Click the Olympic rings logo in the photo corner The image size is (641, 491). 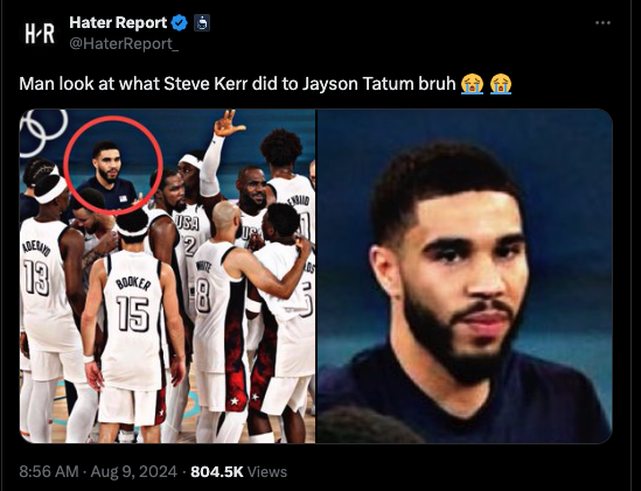point(43,132)
